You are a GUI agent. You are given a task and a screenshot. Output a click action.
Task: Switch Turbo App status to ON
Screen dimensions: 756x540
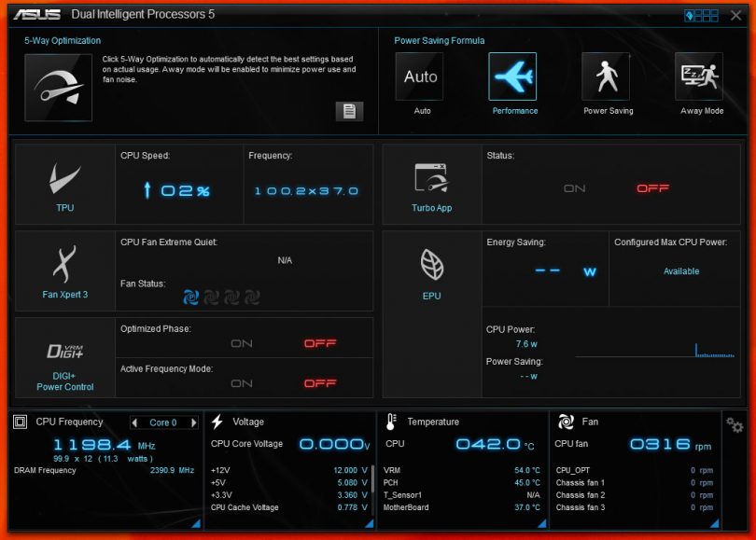tap(575, 188)
